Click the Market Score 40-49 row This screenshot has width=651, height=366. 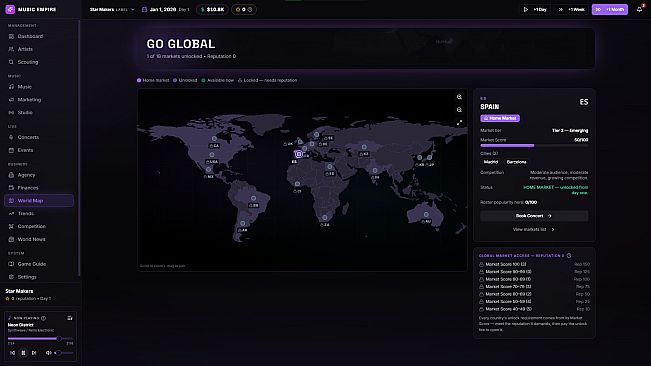coord(534,309)
